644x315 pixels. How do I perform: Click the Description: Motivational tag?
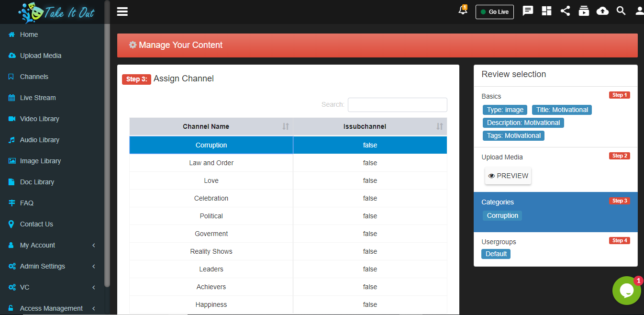click(523, 123)
